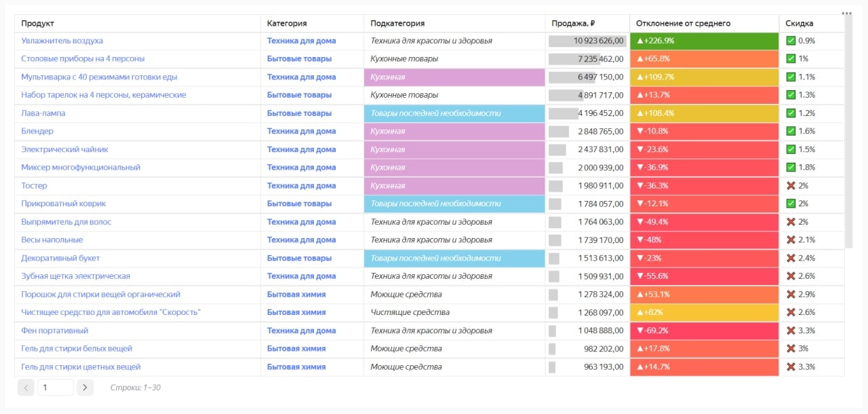Sort by the Подкатегория column header
Viewport: 868px width, 414px height.
click(397, 23)
